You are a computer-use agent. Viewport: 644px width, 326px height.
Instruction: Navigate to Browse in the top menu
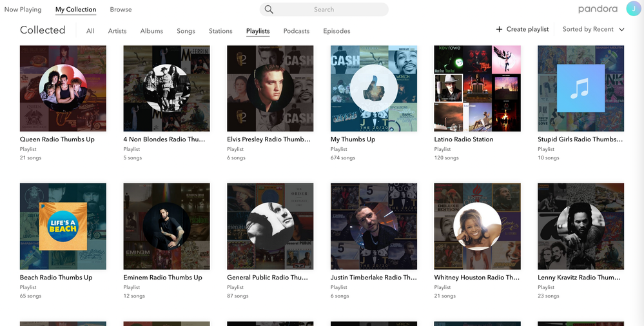[121, 10]
